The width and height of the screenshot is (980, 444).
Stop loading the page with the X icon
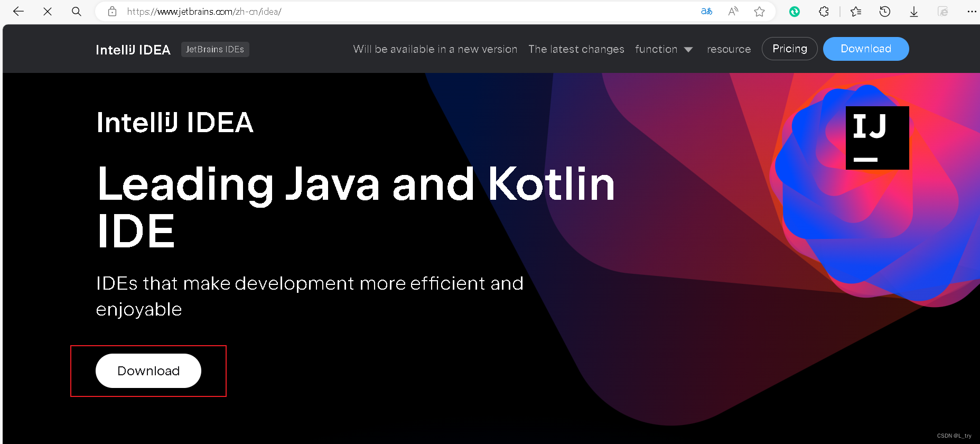point(48,11)
